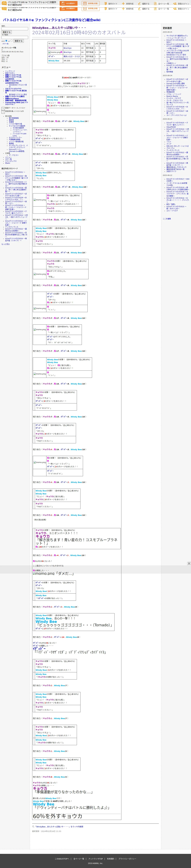Viewport: 191px width, 868px height.
Task: Open the (タグ一覧) link under tag search
Action: 6,43
